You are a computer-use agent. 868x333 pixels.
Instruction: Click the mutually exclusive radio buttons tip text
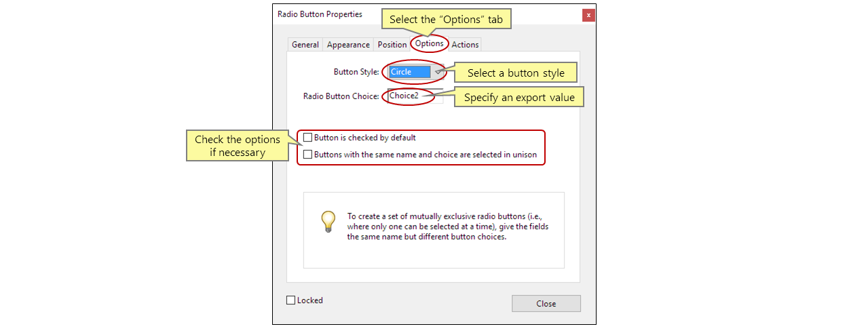(447, 227)
